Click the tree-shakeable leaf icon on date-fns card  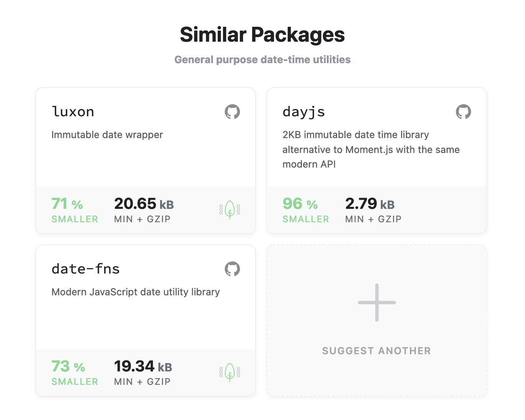tap(230, 372)
